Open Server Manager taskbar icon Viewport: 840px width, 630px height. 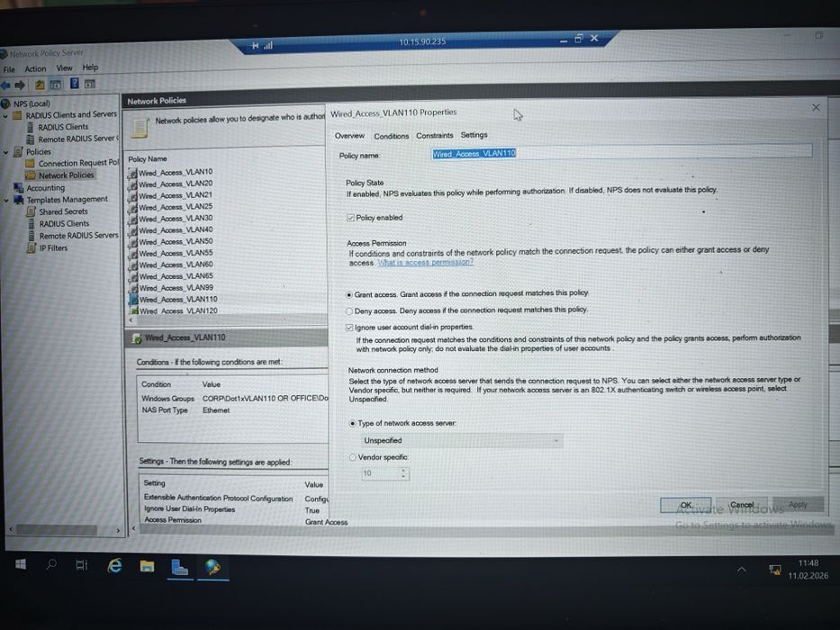(179, 567)
